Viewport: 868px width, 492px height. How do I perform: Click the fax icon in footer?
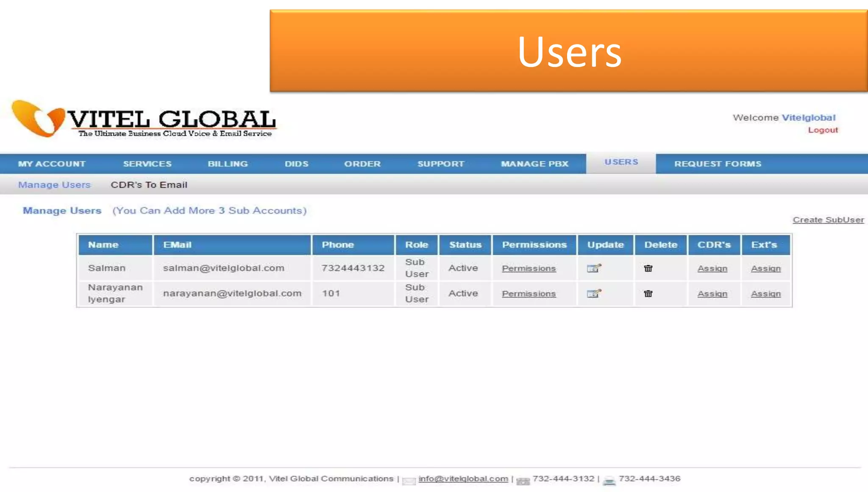(609, 481)
